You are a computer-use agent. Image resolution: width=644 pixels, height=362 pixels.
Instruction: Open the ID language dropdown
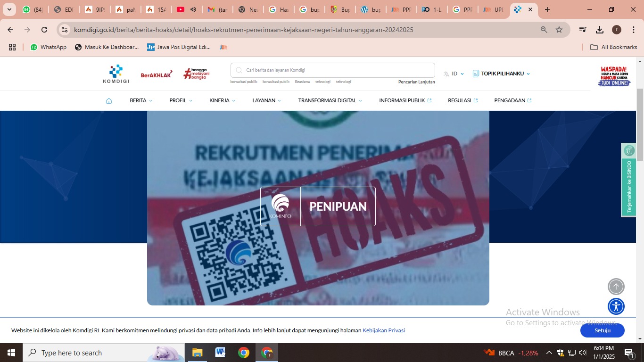454,74
